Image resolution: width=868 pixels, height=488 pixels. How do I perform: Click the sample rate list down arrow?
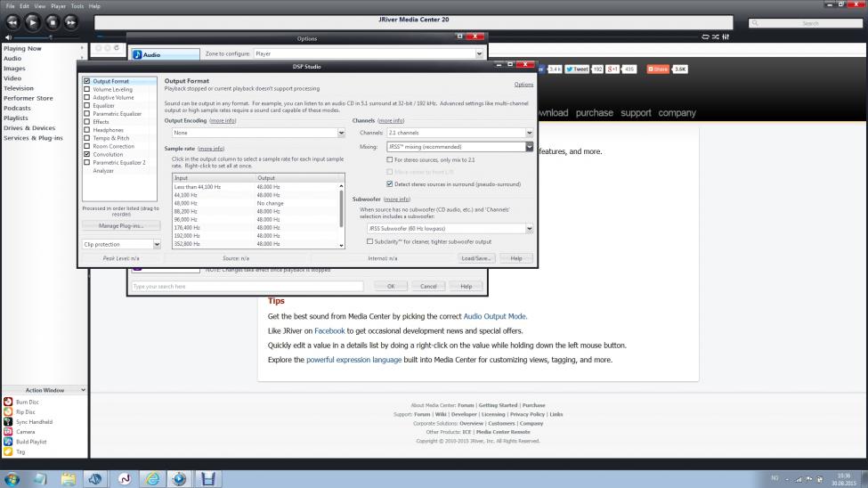tap(341, 246)
